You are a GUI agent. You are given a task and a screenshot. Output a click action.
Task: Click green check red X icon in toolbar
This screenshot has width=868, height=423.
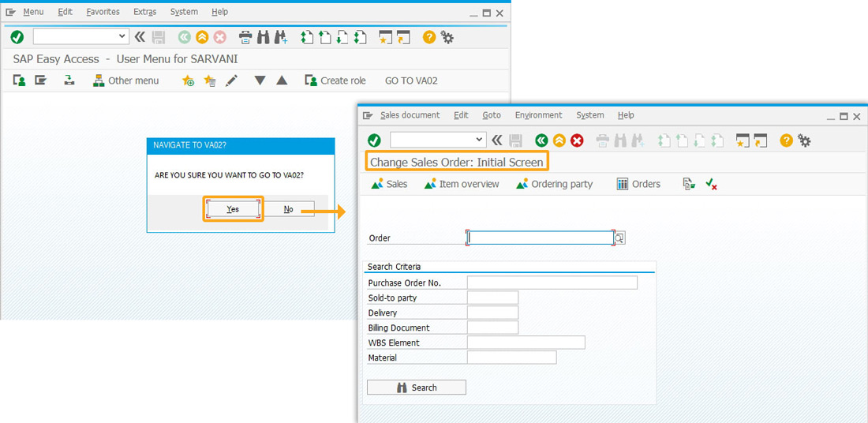click(x=711, y=184)
